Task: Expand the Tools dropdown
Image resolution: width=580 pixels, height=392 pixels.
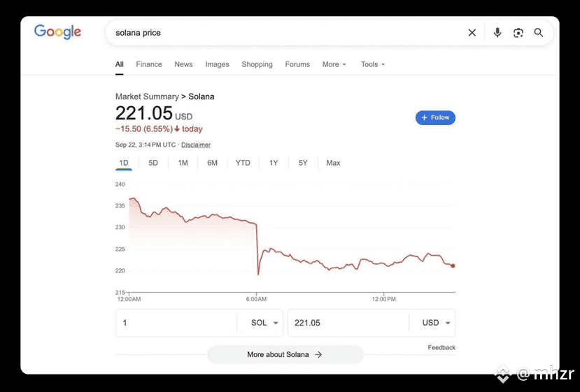Action: (373, 64)
